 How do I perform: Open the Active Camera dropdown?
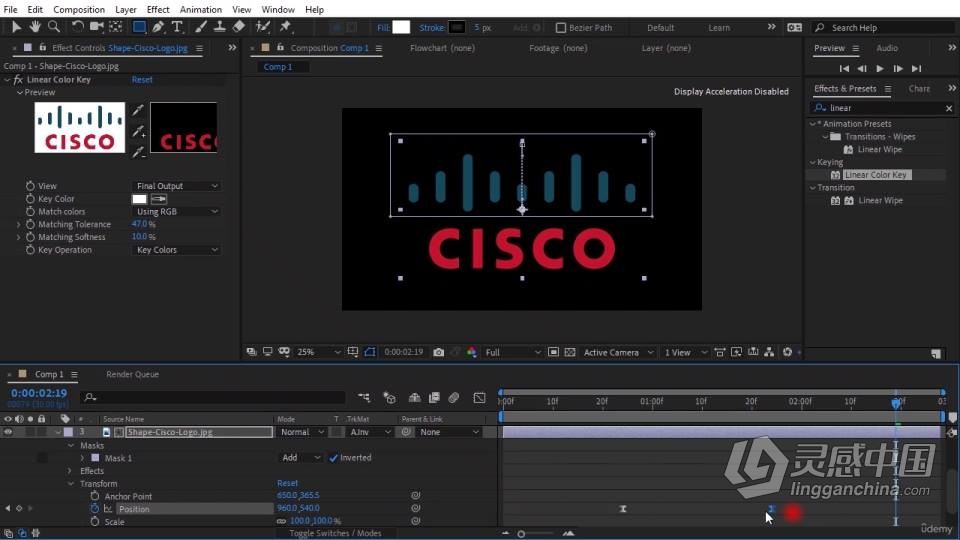618,352
